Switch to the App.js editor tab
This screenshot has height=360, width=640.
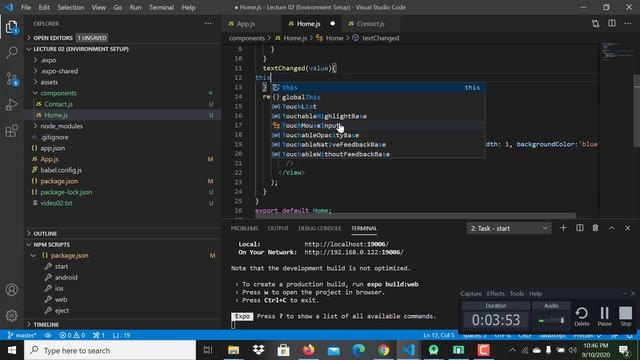click(251, 24)
